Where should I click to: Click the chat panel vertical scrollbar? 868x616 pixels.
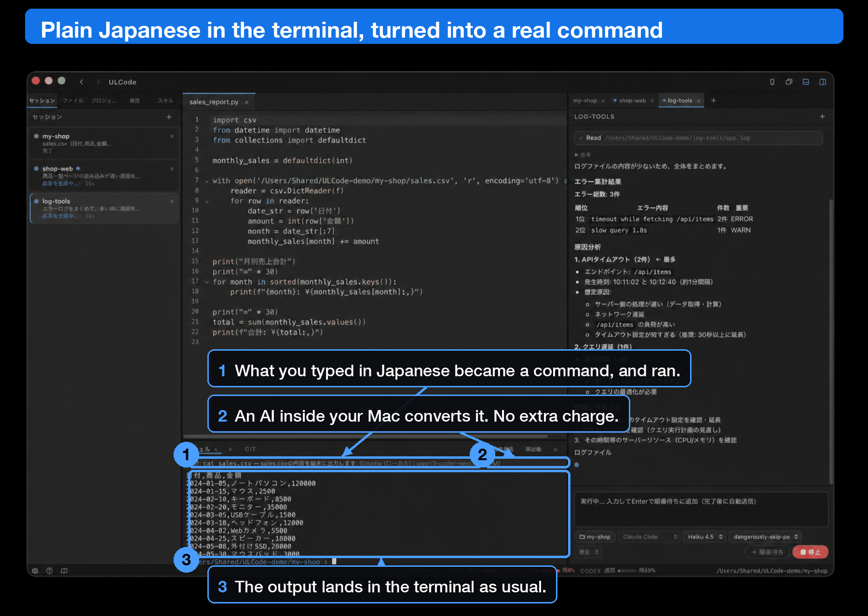tap(830, 341)
